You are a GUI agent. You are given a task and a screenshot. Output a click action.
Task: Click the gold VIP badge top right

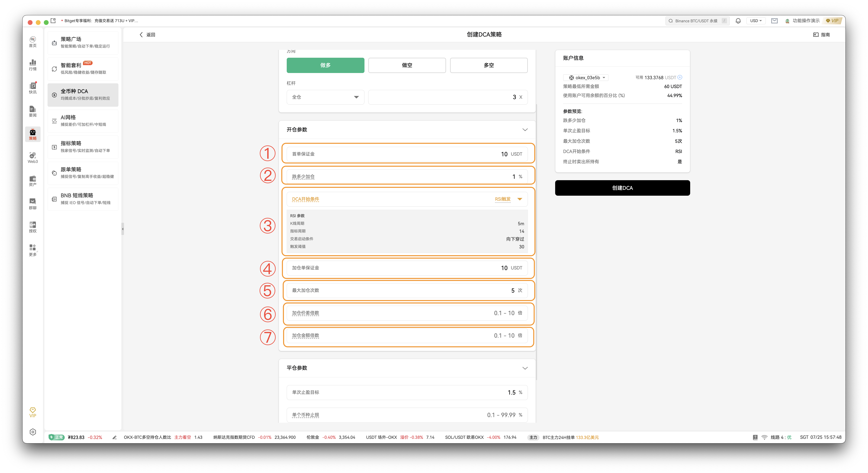[832, 21]
